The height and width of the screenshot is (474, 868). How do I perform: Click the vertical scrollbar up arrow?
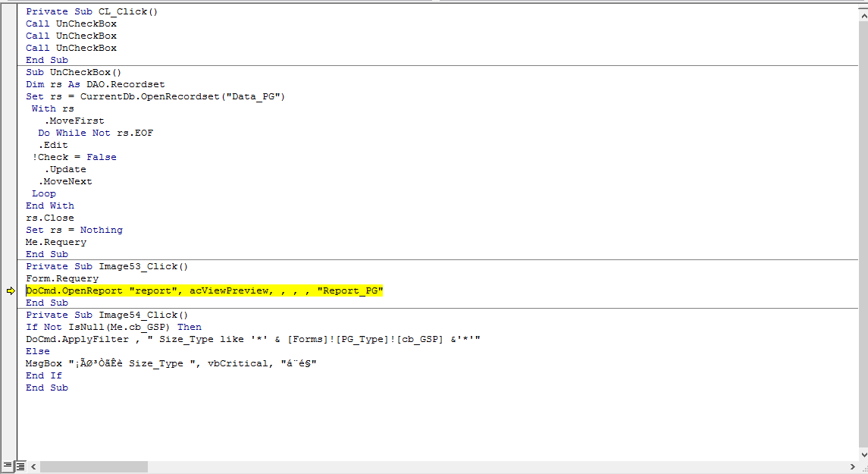(863, 16)
